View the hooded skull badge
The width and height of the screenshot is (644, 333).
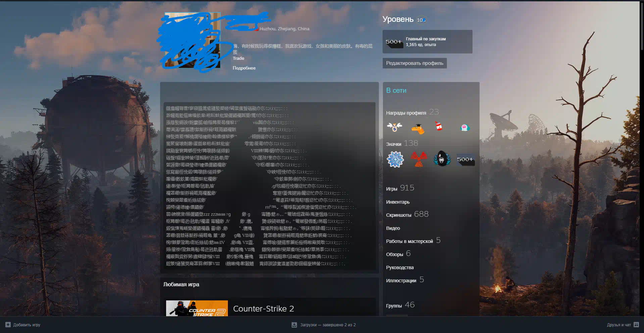[x=442, y=159]
